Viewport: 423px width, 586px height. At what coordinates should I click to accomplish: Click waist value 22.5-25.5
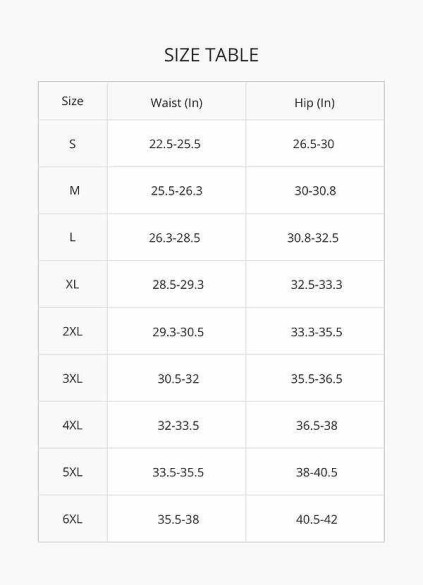[x=175, y=144]
